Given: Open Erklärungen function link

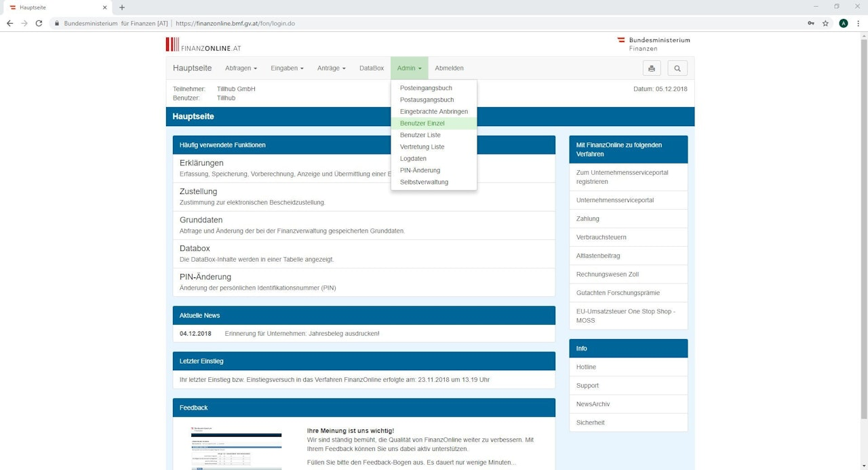Looking at the screenshot, I should tap(201, 163).
